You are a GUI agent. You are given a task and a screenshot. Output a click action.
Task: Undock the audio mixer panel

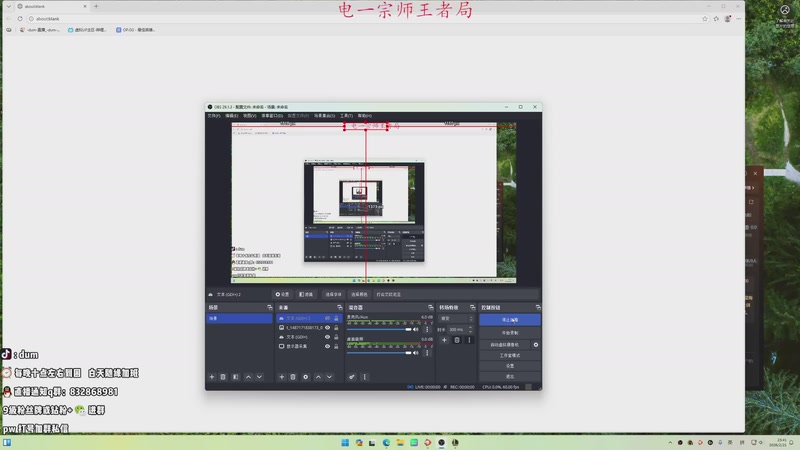tap(430, 307)
